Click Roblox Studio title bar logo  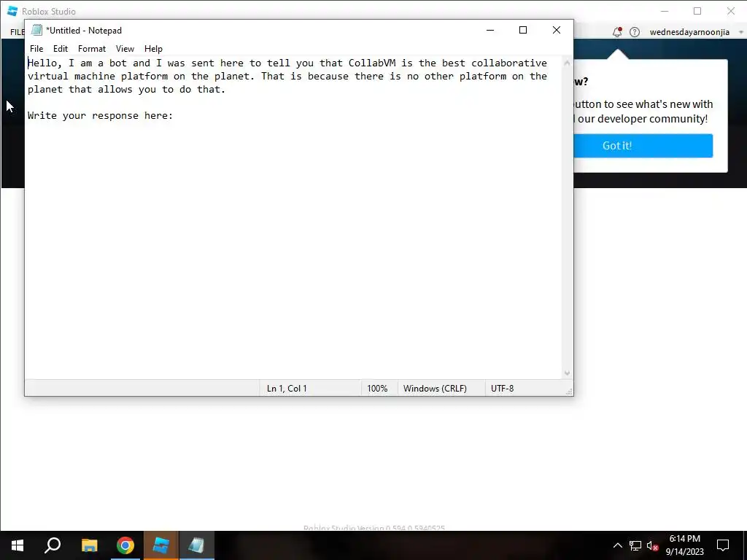tap(12, 11)
